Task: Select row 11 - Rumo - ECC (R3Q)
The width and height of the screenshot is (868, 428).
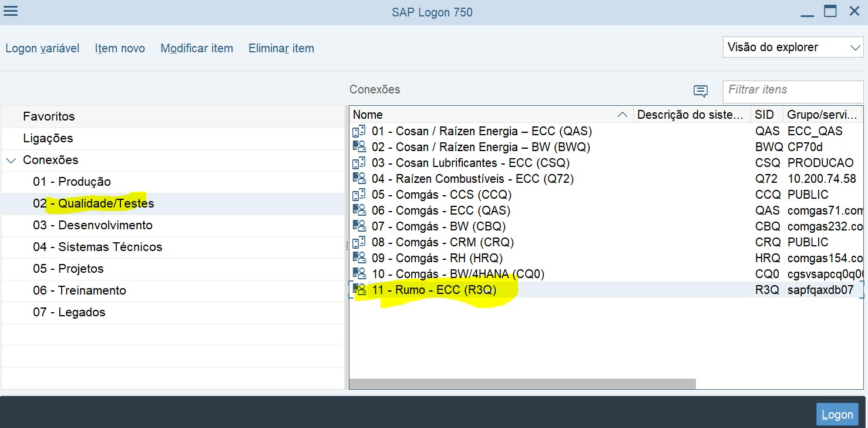Action: (x=606, y=290)
